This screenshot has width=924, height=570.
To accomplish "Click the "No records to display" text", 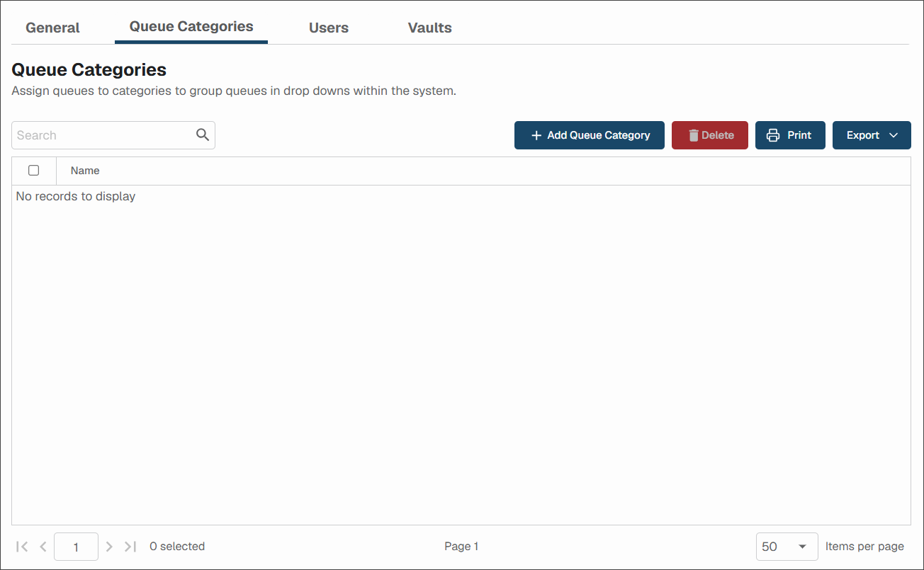I will click(x=76, y=196).
